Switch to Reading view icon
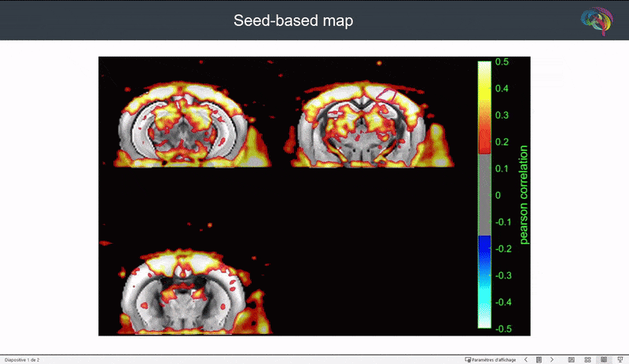This screenshot has width=629, height=364. pyautogui.click(x=603, y=359)
